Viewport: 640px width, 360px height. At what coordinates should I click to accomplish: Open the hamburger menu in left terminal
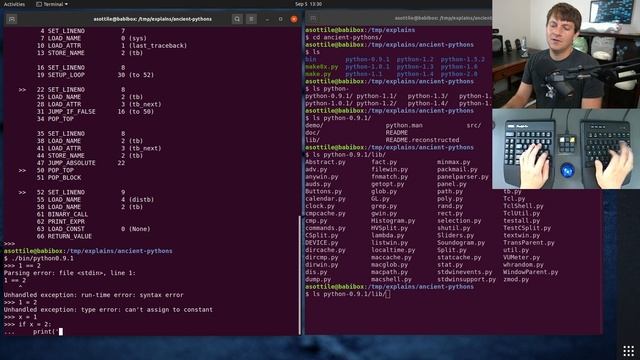pyautogui.click(x=251, y=19)
